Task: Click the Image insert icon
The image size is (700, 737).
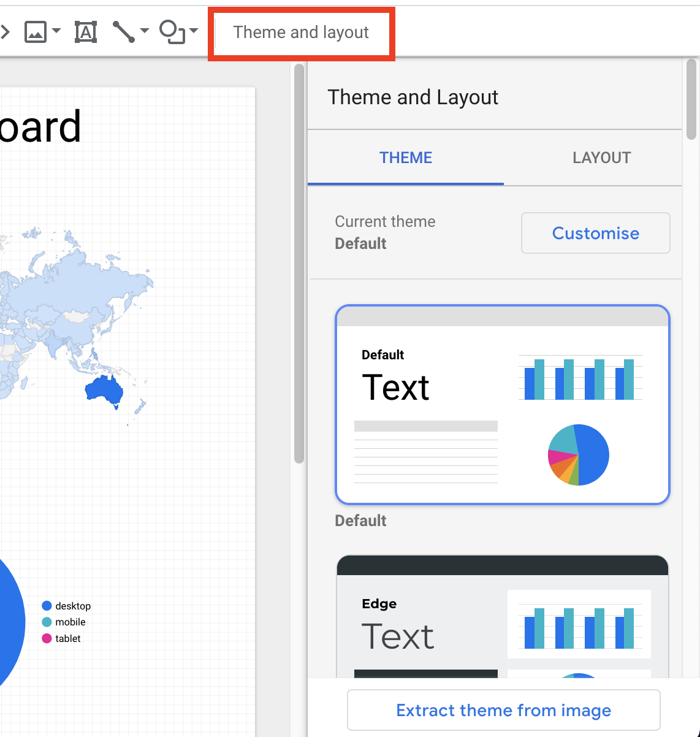Action: (x=35, y=31)
